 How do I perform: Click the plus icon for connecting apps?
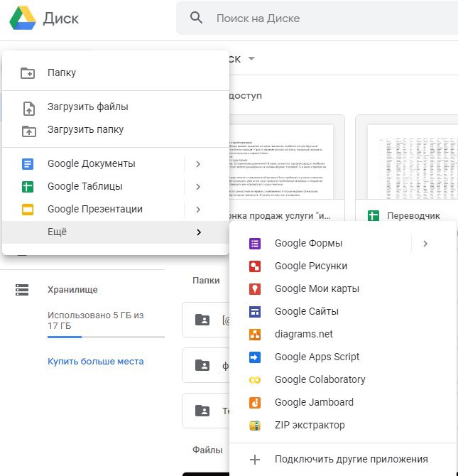coord(255,460)
